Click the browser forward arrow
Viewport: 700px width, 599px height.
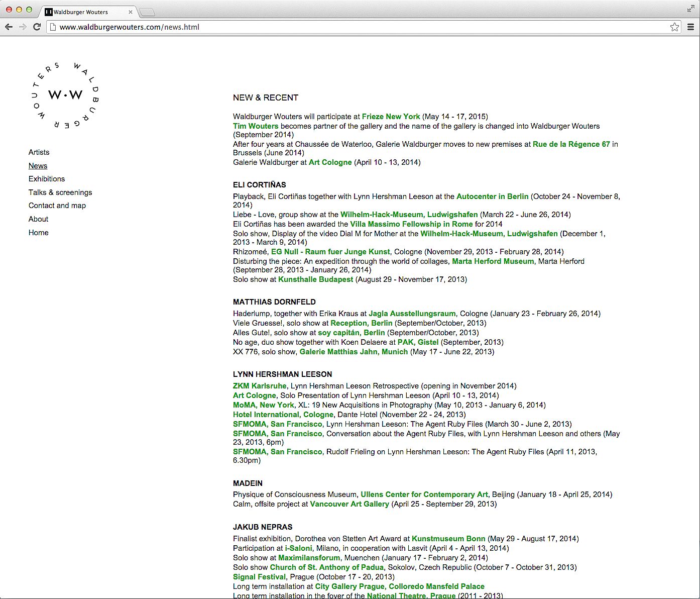point(23,27)
